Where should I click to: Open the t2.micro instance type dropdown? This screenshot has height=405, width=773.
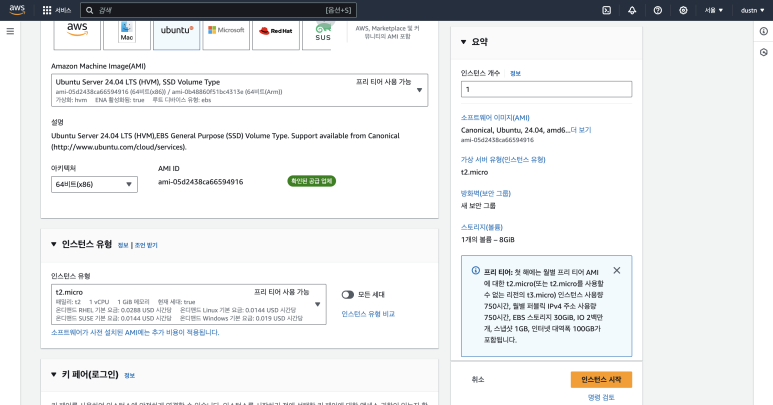(x=189, y=304)
